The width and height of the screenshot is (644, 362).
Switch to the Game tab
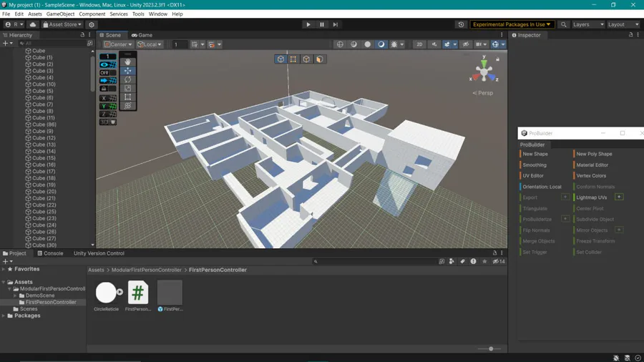point(142,35)
